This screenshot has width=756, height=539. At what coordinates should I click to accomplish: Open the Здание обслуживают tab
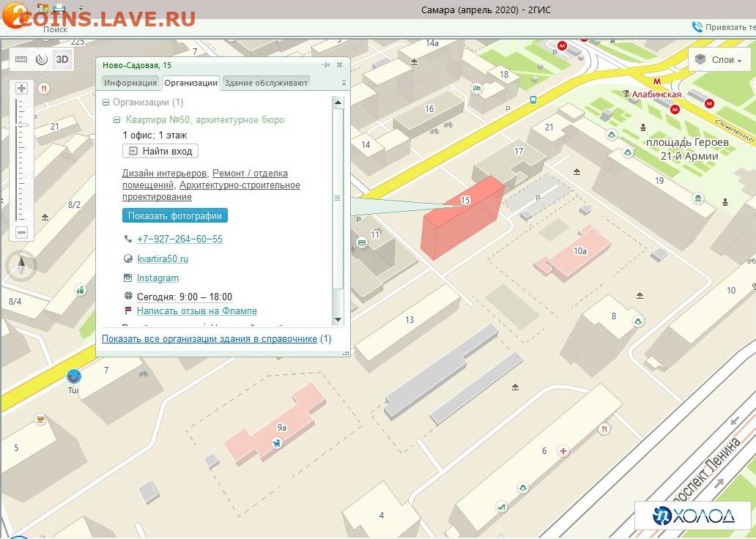[x=266, y=83]
